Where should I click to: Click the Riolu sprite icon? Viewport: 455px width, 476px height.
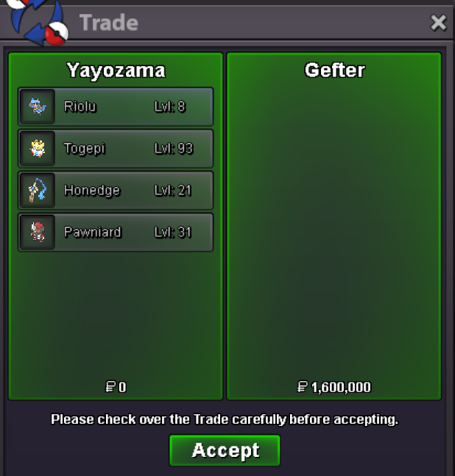(38, 107)
